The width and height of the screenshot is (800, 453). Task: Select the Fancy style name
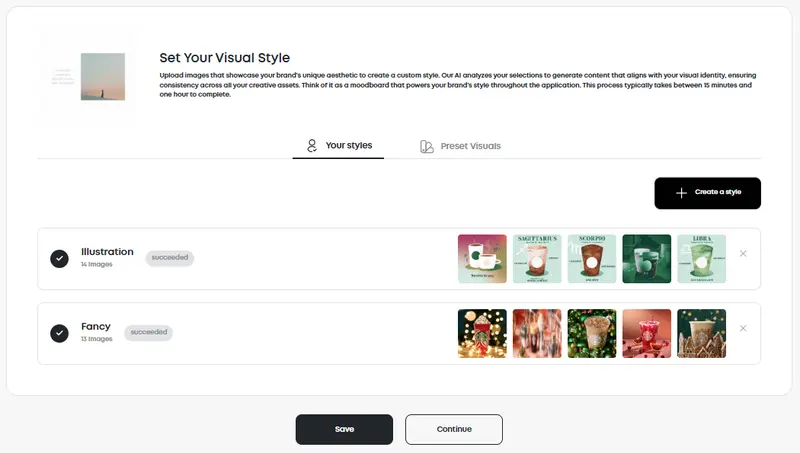(x=96, y=326)
